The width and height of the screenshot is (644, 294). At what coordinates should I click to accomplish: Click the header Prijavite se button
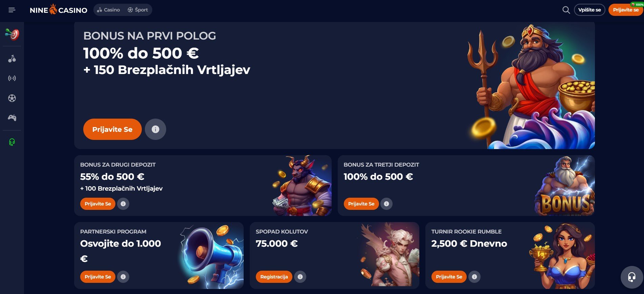point(625,10)
